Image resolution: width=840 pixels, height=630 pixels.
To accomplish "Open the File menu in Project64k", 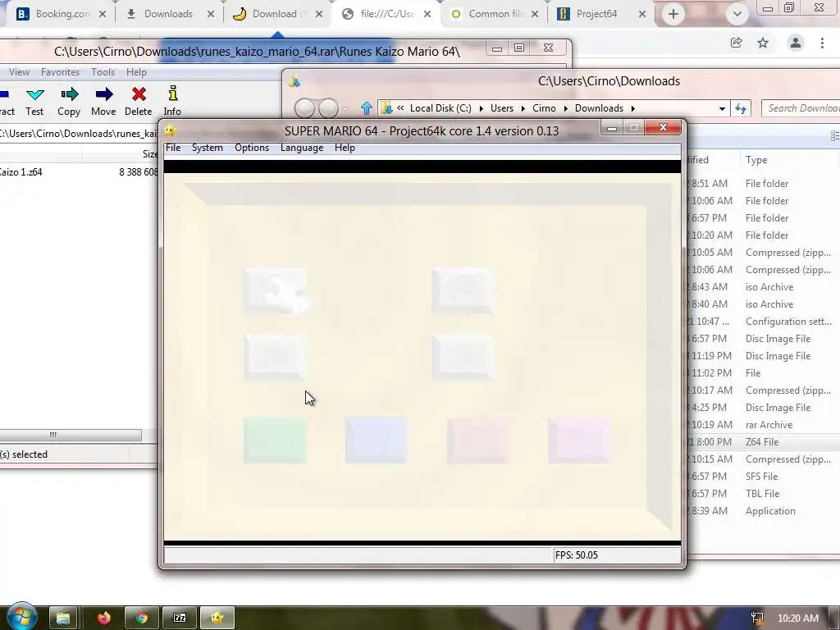I will (173, 148).
